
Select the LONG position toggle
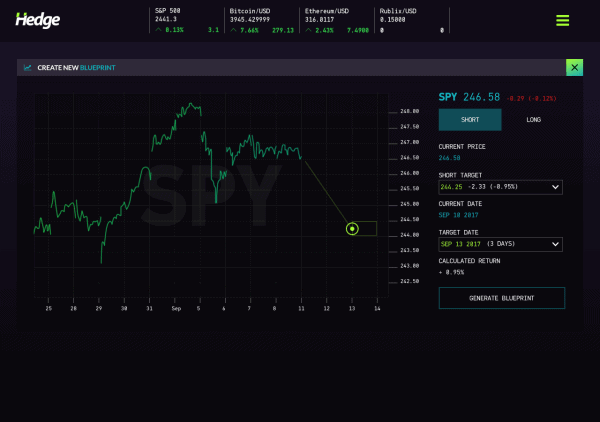coord(533,120)
